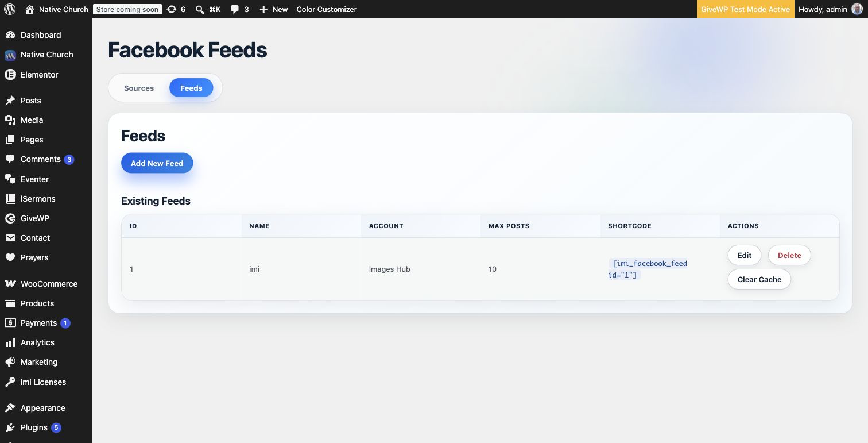The height and width of the screenshot is (443, 868).
Task: Click the imi Licenses key icon
Action: point(10,382)
